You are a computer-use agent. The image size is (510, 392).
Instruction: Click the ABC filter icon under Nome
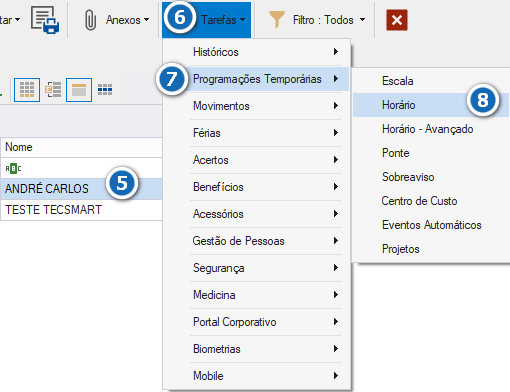tap(13, 168)
